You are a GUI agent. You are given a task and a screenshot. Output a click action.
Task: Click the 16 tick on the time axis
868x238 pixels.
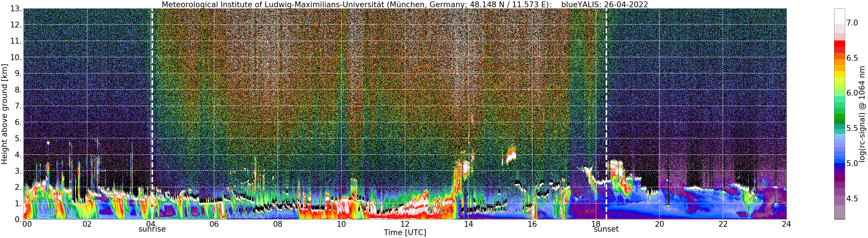(532, 224)
